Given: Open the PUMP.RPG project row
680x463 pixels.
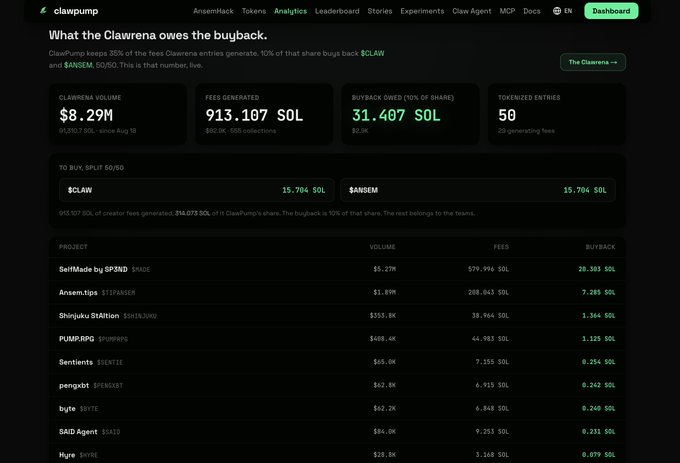Looking at the screenshot, I should pos(337,339).
